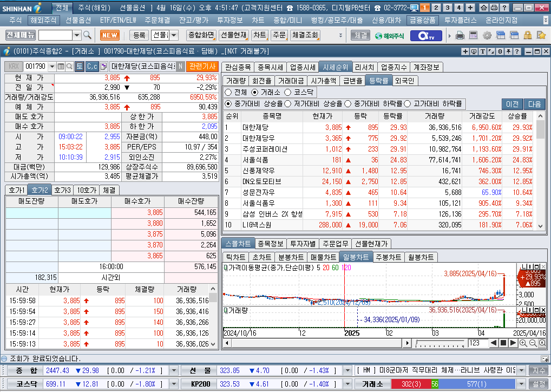
Task: Click the print icon in title bar
Action: (494, 8)
